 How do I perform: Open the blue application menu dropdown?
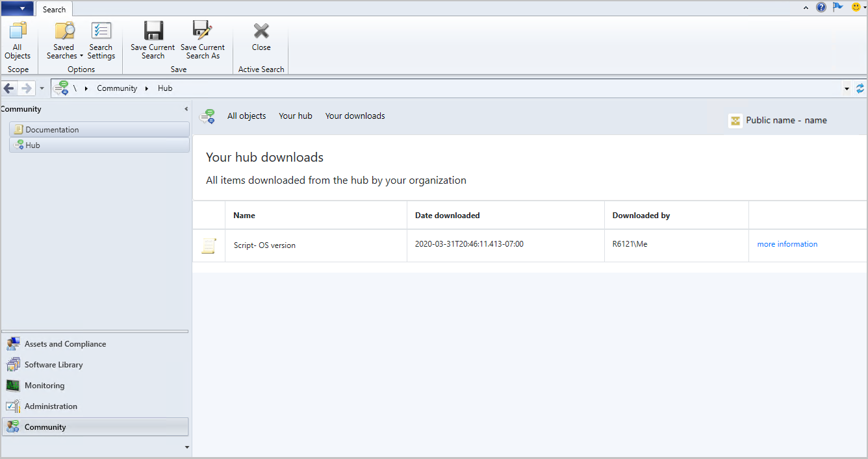tap(18, 8)
